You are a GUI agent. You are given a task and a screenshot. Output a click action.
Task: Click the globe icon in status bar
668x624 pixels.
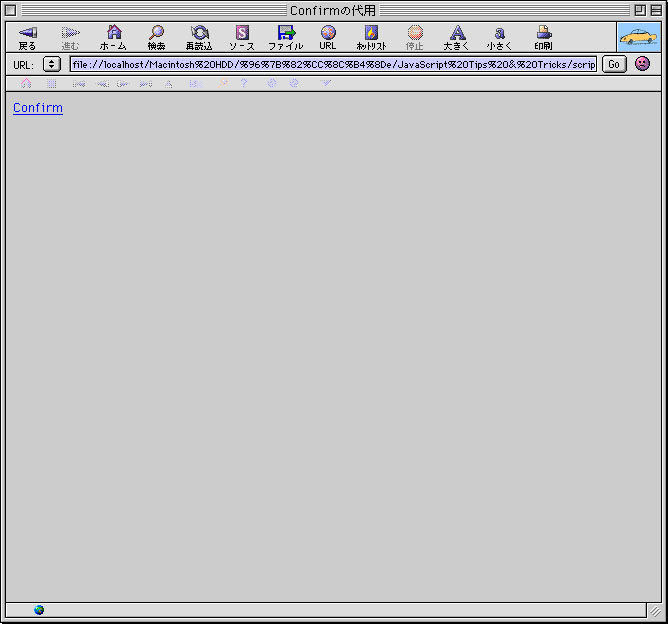39,610
